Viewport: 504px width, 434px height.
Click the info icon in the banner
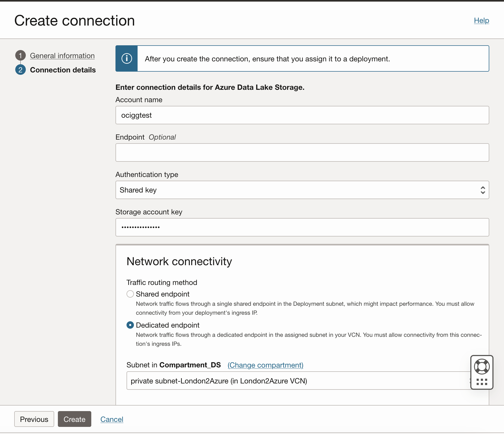(x=127, y=58)
